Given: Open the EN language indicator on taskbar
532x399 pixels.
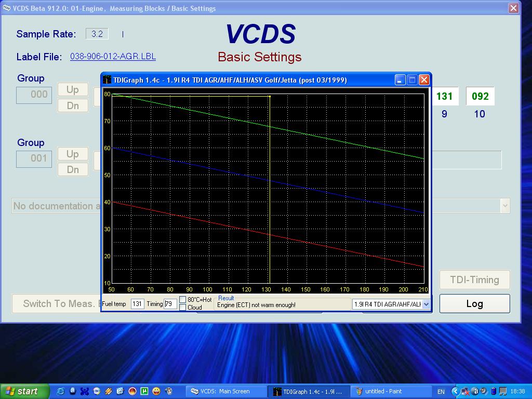Looking at the screenshot, I should [441, 392].
